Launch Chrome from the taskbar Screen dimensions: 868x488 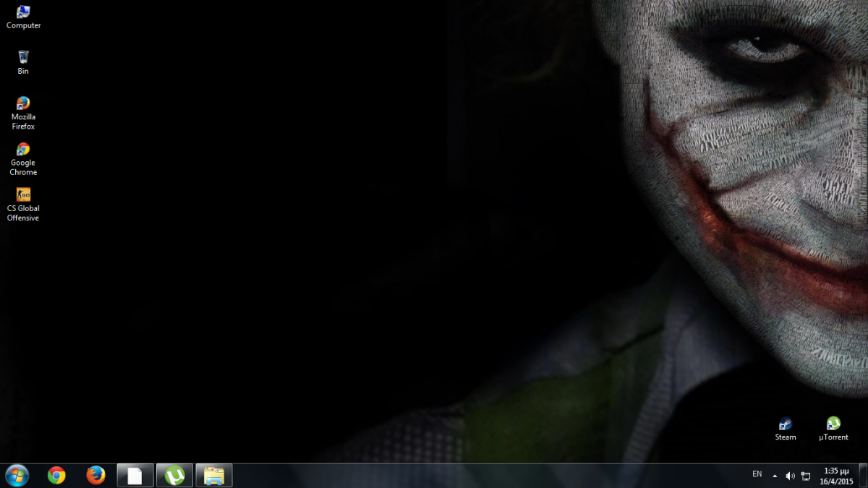click(56, 475)
